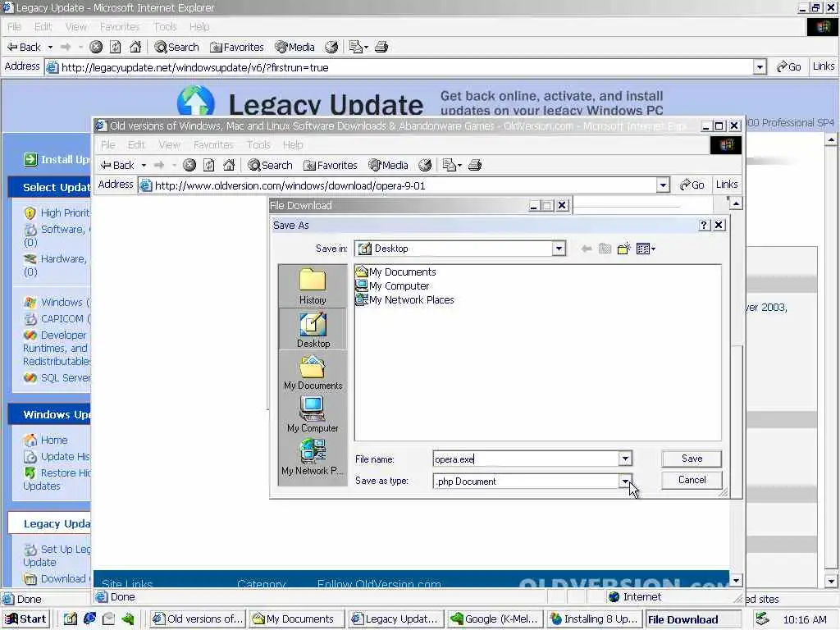Click Refresh icon in the OldVersion window
Image resolution: width=840 pixels, height=630 pixels.
click(x=209, y=165)
